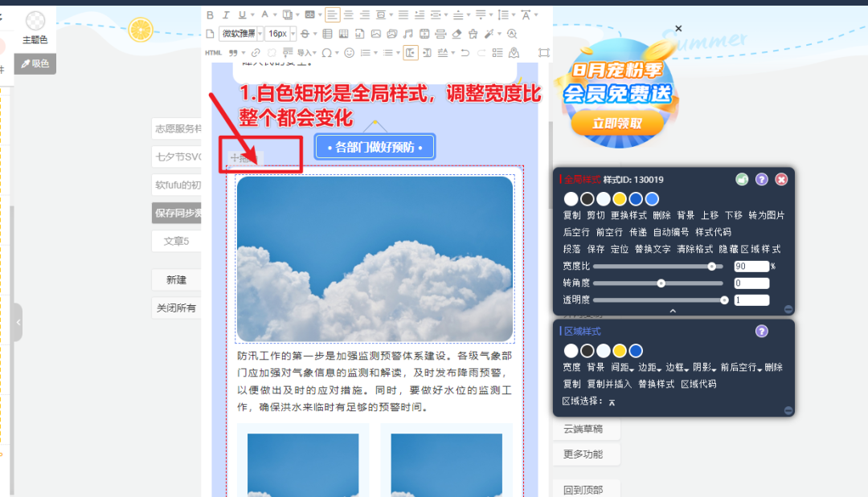
Task: Insert music audio icon
Action: click(408, 34)
